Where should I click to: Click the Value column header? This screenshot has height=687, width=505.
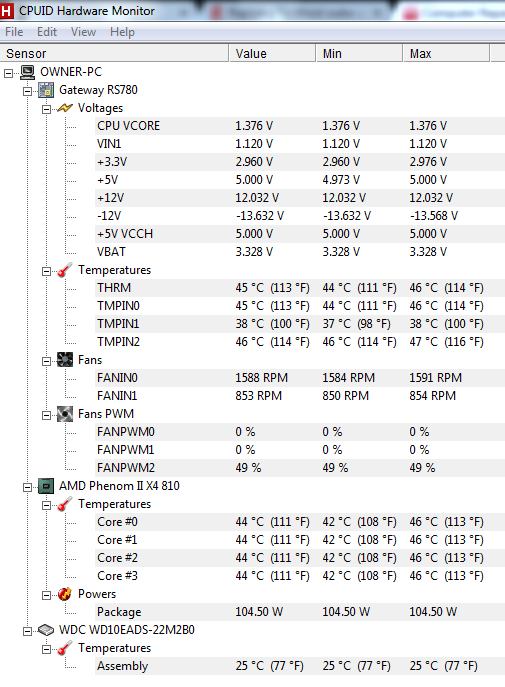click(272, 53)
